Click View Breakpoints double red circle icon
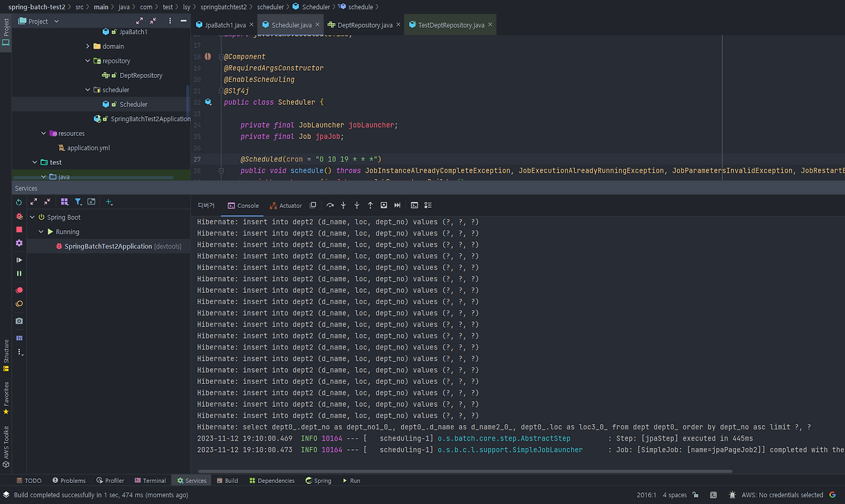845x504 pixels. click(x=19, y=290)
